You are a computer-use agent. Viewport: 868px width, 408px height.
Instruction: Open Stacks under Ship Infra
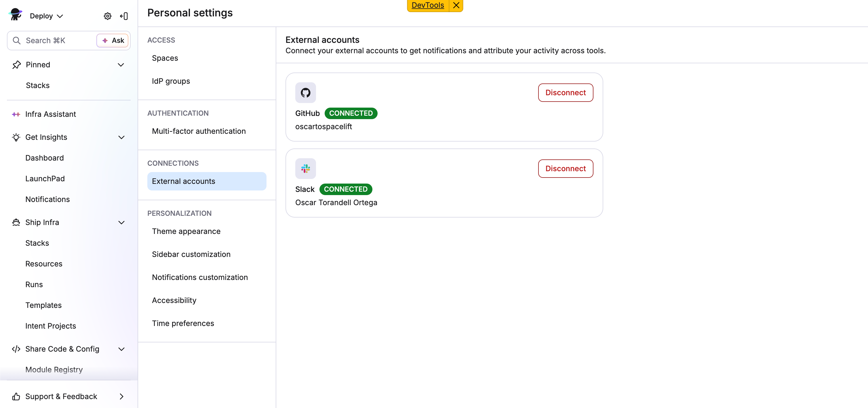(37, 243)
